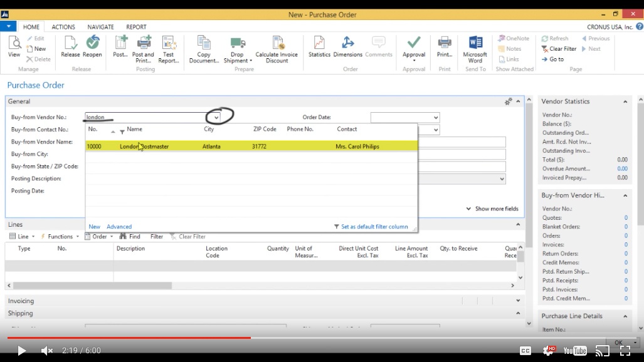This screenshot has width=644, height=362.
Task: Click Delete in the Manage group
Action: (x=39, y=59)
